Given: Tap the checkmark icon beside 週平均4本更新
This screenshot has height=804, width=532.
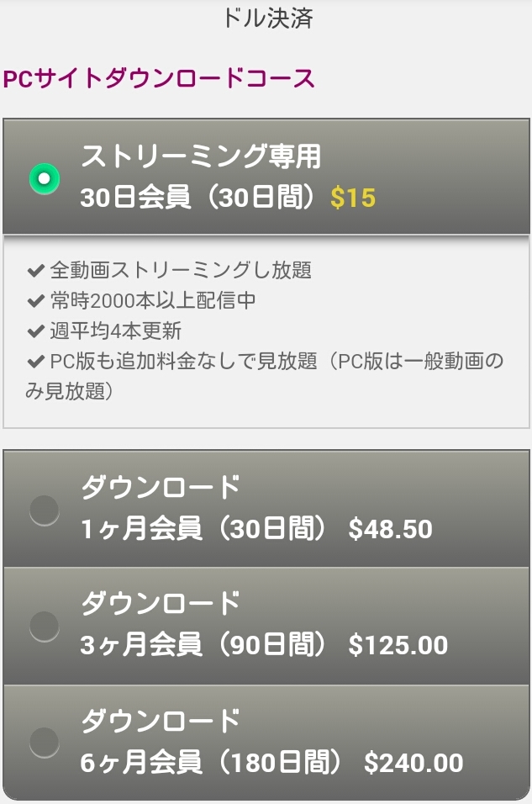Looking at the screenshot, I should [x=35, y=331].
